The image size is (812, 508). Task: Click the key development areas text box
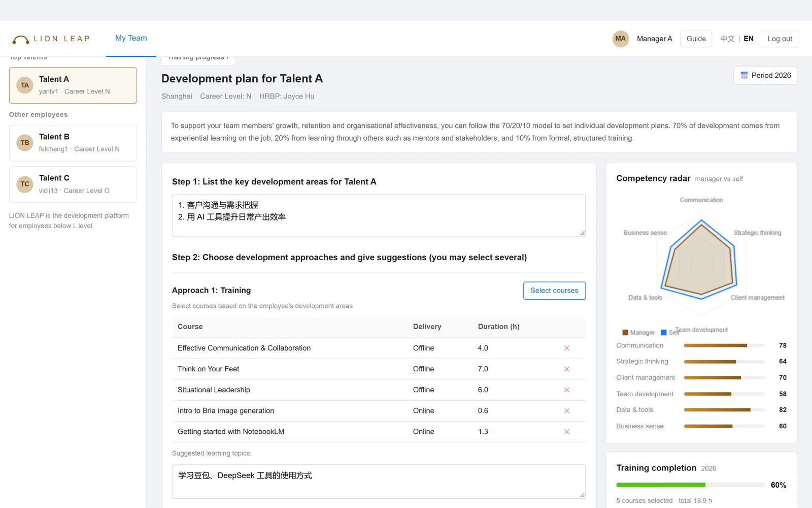click(x=379, y=215)
